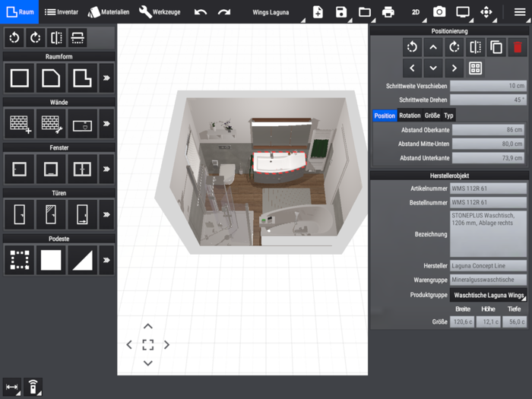Select the second Fenster window type
Image resolution: width=532 pixels, height=399 pixels.
(51, 169)
